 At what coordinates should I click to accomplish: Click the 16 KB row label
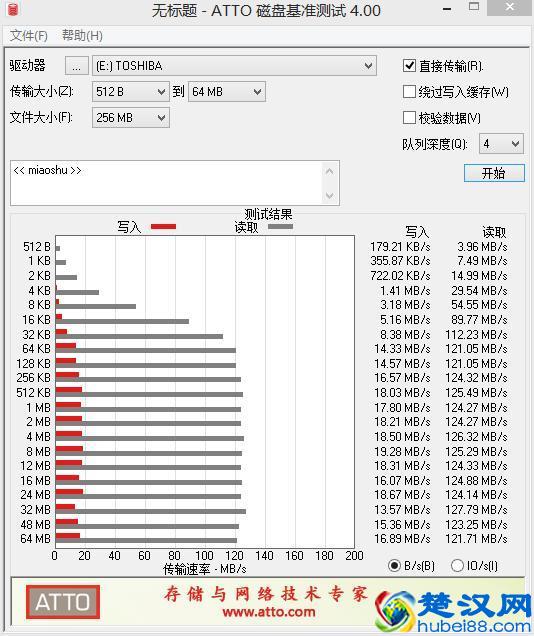[36, 320]
